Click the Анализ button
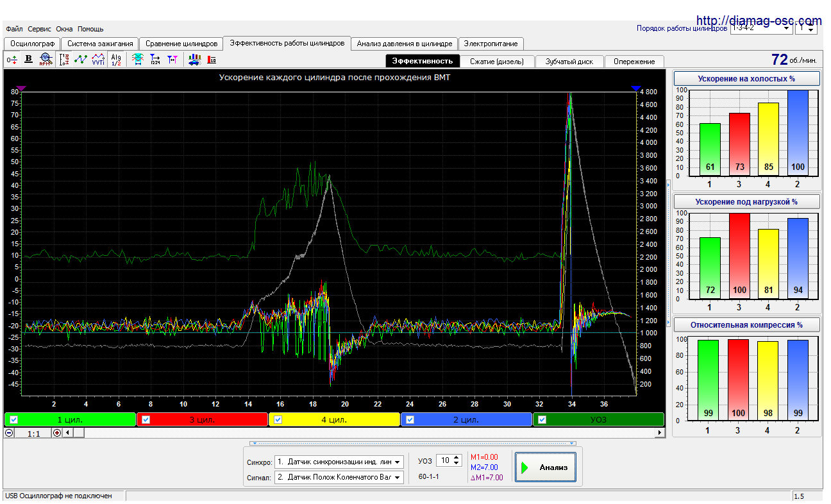This screenshot has width=831, height=504. tap(546, 467)
